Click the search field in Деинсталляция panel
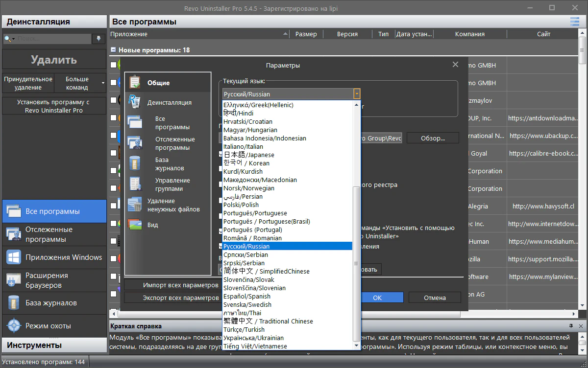Screen dimensions: 588x368 click(x=54, y=39)
